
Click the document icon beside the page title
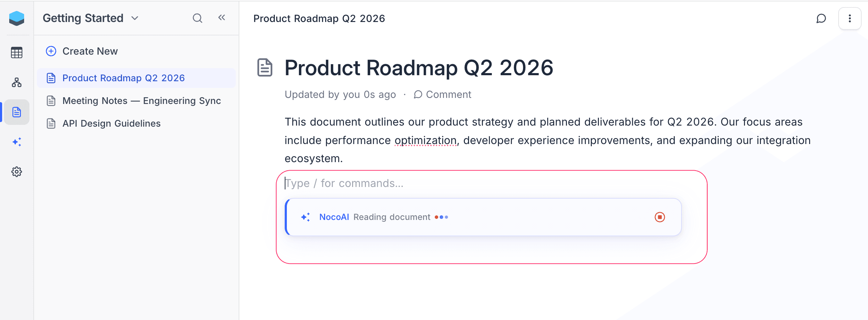[265, 68]
